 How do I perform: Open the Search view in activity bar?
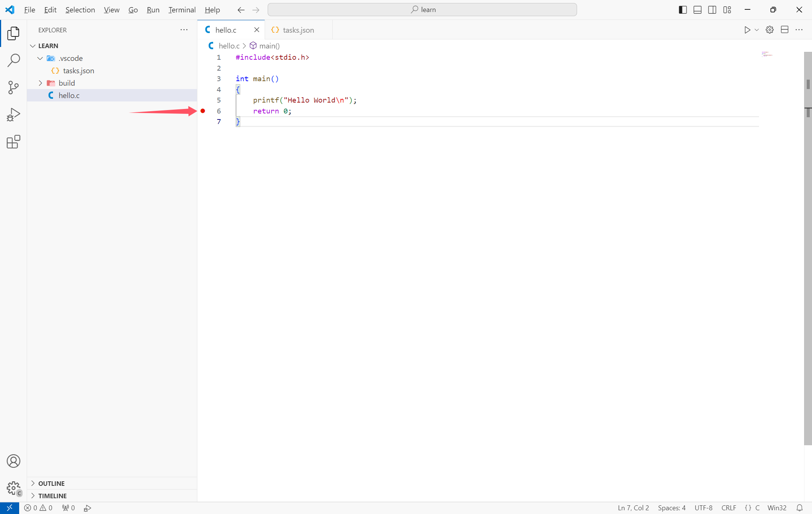coord(14,60)
